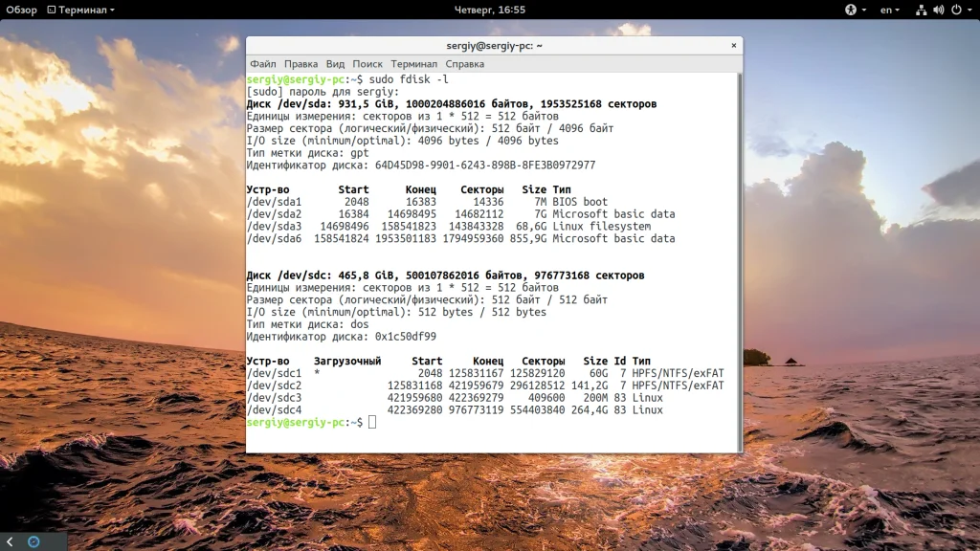Click the terminal's vertical scrollbar
The height and width of the screenshot is (551, 980).
739,258
